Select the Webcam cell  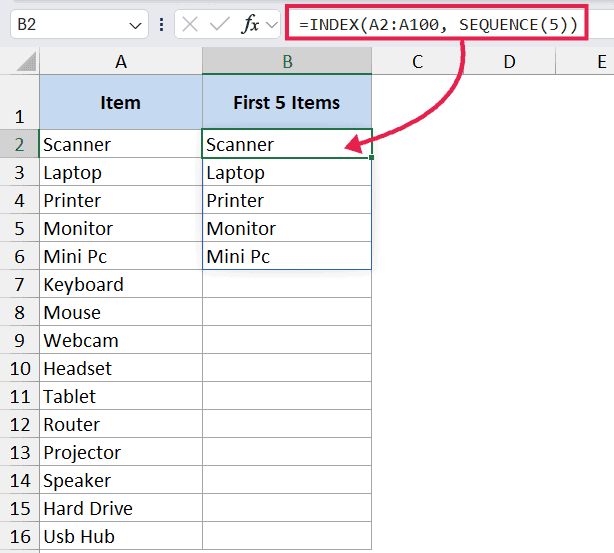121,340
